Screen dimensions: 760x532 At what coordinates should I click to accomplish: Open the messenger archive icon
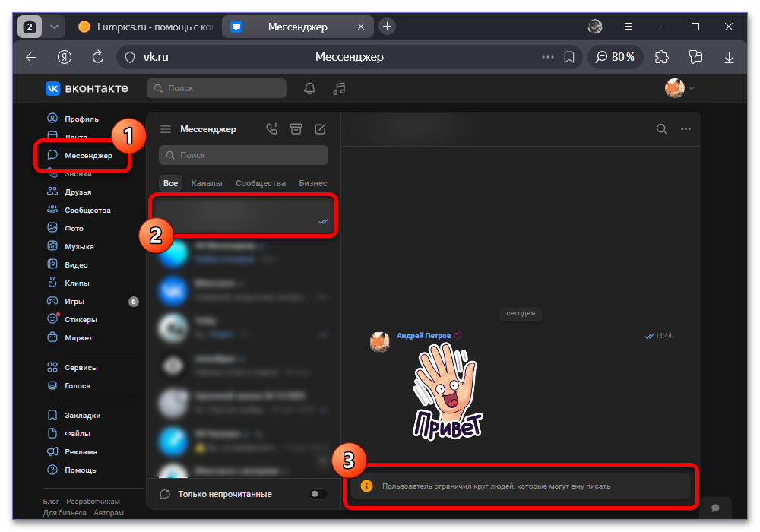[296, 129]
